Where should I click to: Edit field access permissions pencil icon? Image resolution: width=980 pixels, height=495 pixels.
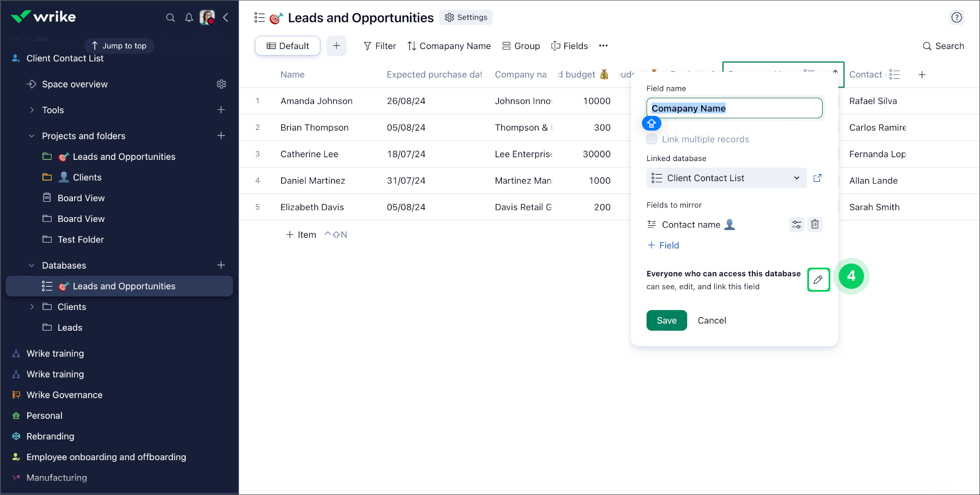(x=818, y=280)
